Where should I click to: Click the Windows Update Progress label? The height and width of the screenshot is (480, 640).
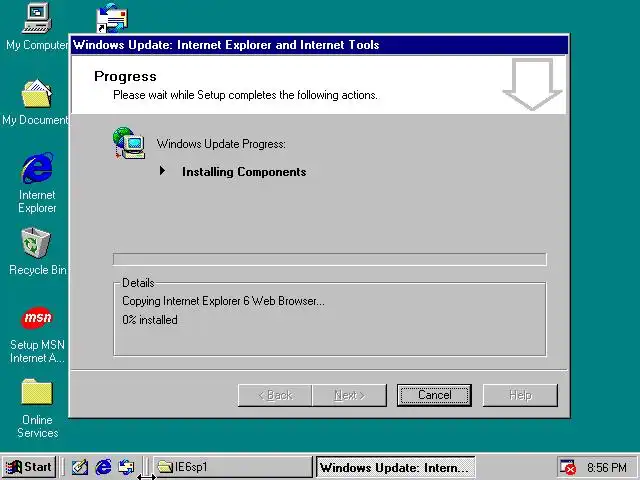pos(221,144)
